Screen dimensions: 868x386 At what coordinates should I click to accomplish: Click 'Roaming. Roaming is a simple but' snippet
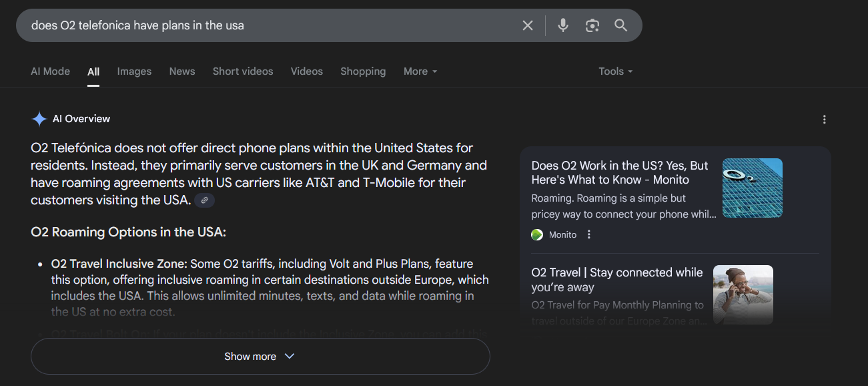[x=608, y=198]
